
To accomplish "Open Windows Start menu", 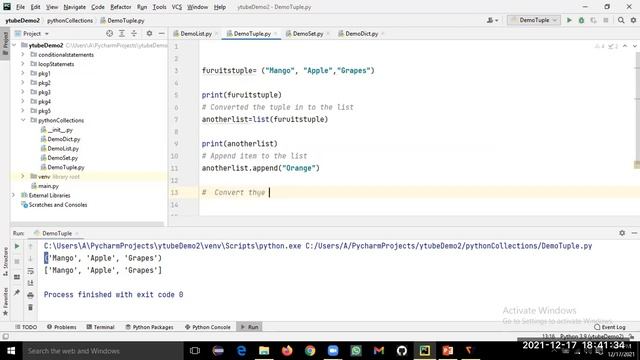I will 11,351.
